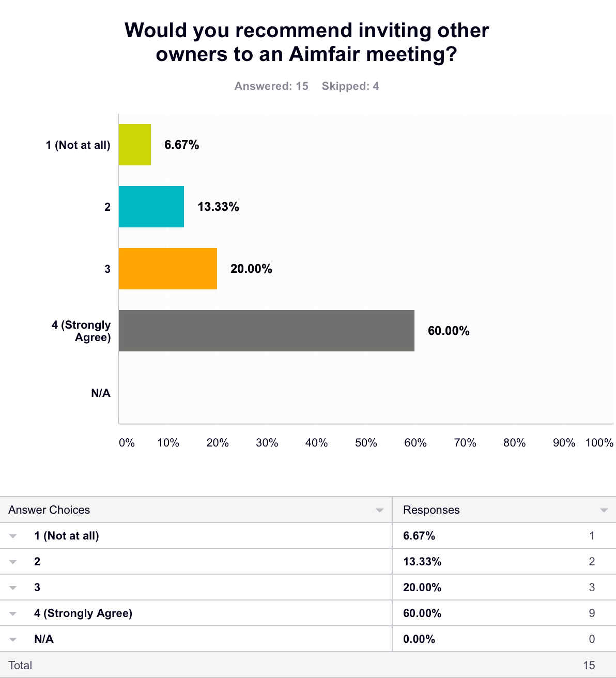Viewport: 616px width, 678px height.
Task: Click the 'Answered: 15' text
Action: click(271, 86)
